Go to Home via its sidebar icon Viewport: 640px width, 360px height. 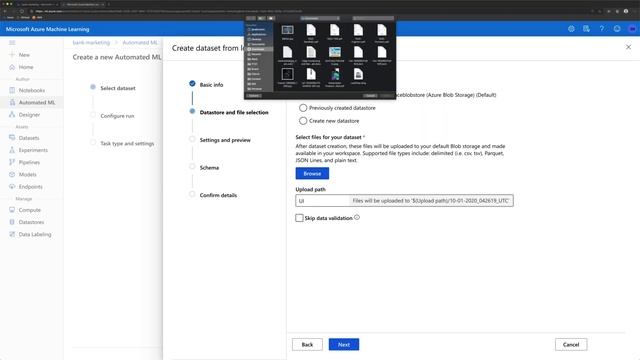[12, 67]
